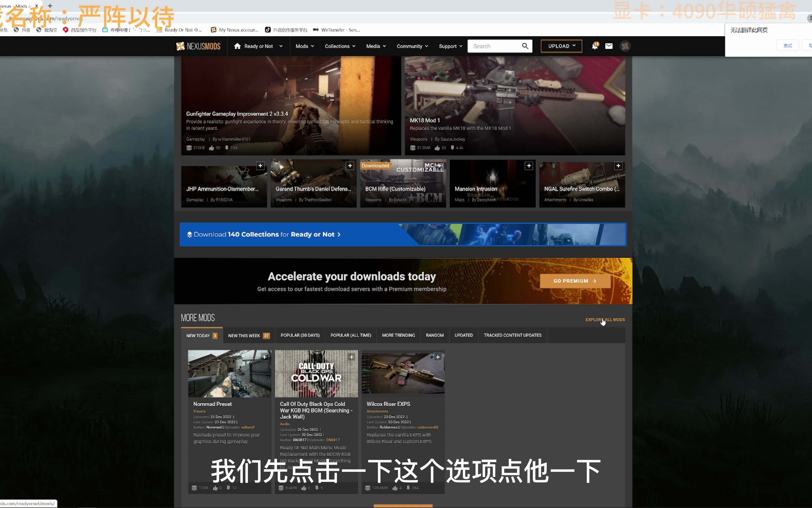Screen dimensions: 812x508
Task: Click uploader rubbeman88 link
Action: [427, 427]
